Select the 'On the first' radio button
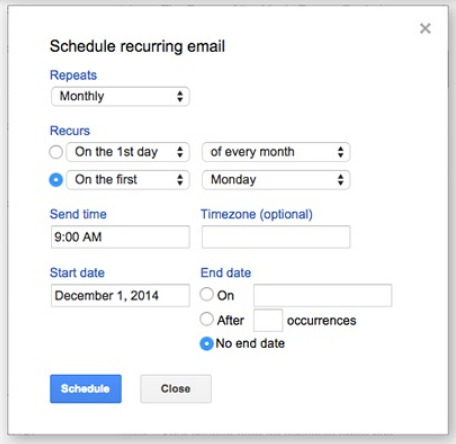 coord(56,180)
